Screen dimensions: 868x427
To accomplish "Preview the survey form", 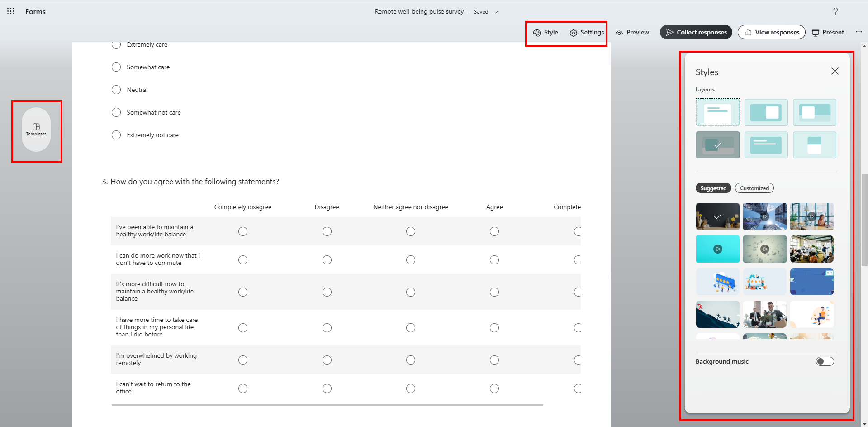I will pos(632,33).
